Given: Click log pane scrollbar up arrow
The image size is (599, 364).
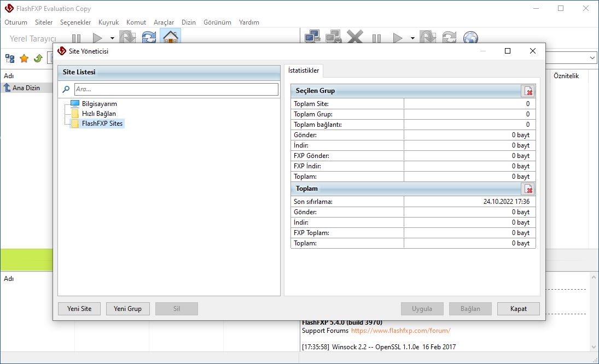Looking at the screenshot, I should 594,277.
